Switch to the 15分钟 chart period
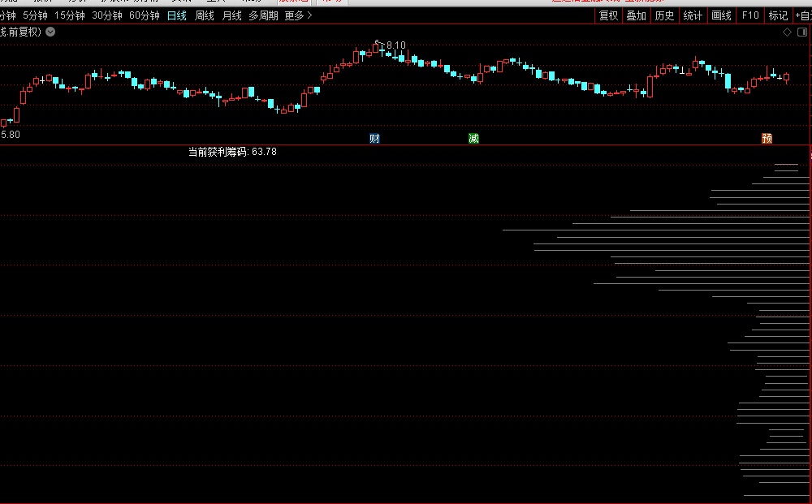The height and width of the screenshot is (504, 812). (x=70, y=15)
